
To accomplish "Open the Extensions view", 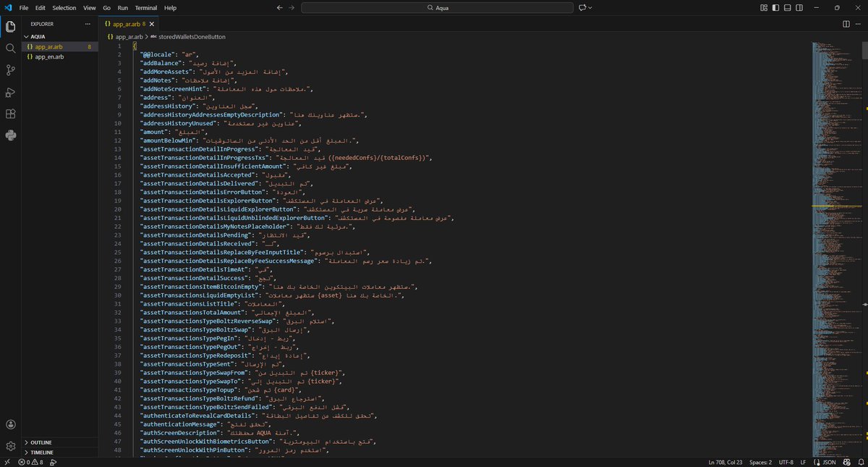I will [x=11, y=114].
